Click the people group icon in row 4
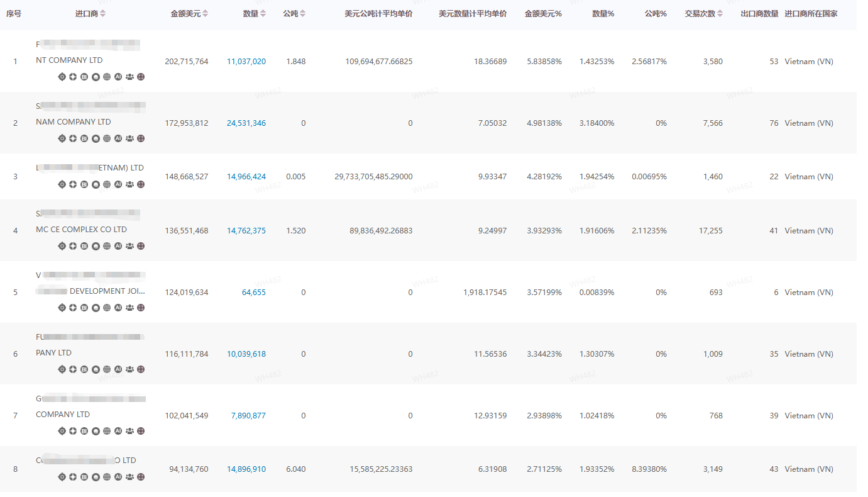868x497 pixels. coord(129,246)
